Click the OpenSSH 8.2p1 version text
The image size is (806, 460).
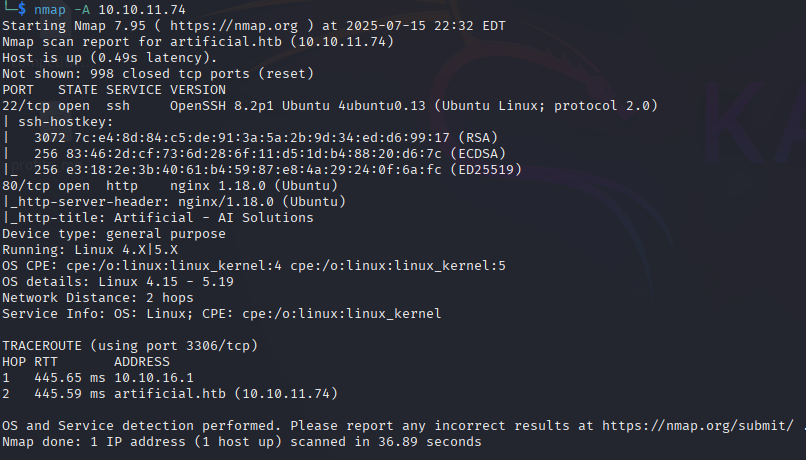pos(222,105)
